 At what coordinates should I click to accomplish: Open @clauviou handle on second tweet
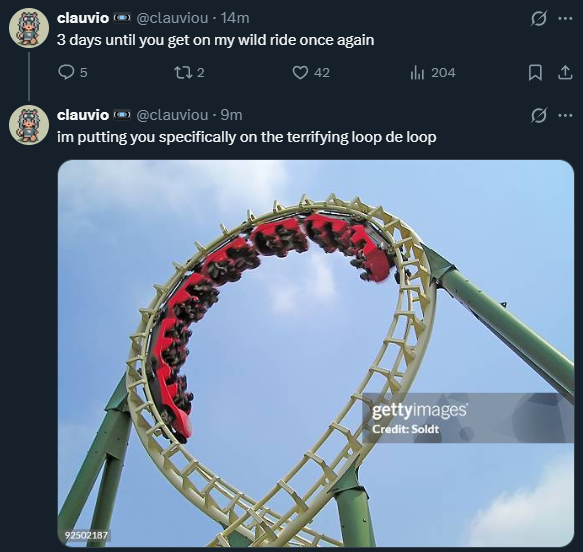(x=172, y=115)
